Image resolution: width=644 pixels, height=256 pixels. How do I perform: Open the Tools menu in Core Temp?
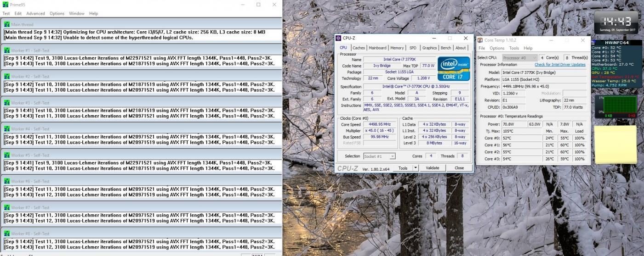[x=514, y=48]
